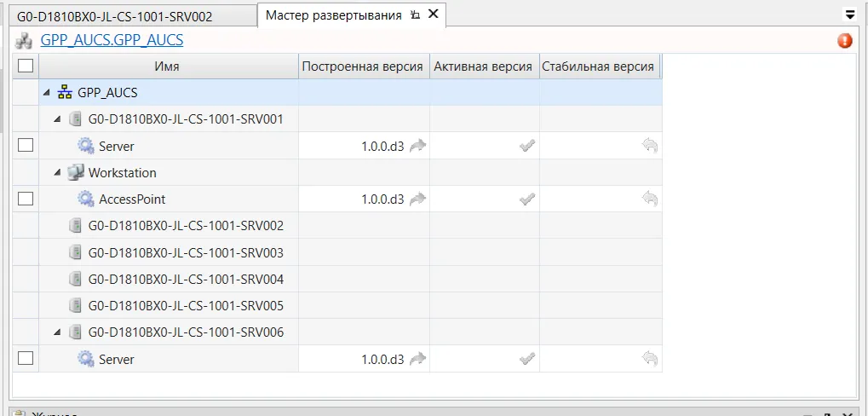The height and width of the screenshot is (416, 868).
Task: Pin the Мастер развертывания tab
Action: [416, 15]
